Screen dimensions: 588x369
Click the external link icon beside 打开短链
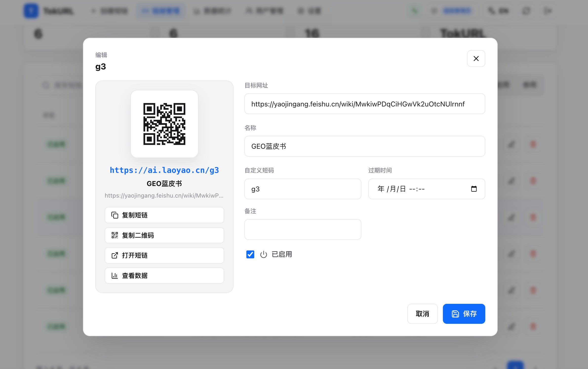pos(115,255)
